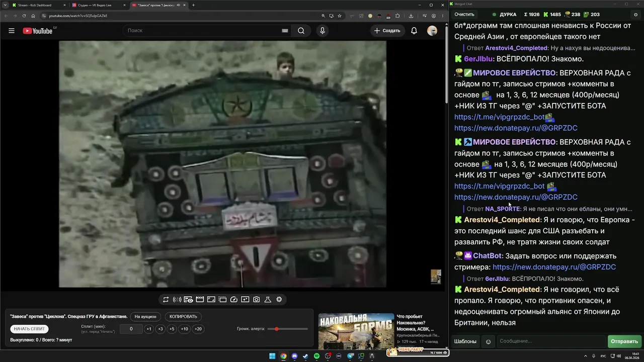This screenshot has height=362, width=644.
Task: Open Merged Chat settings gear
Action: pos(636,15)
